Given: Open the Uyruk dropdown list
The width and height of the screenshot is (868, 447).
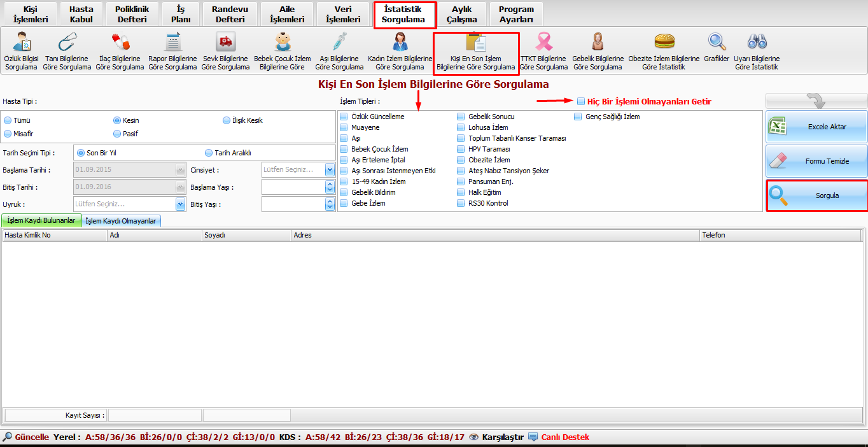Looking at the screenshot, I should pos(181,204).
